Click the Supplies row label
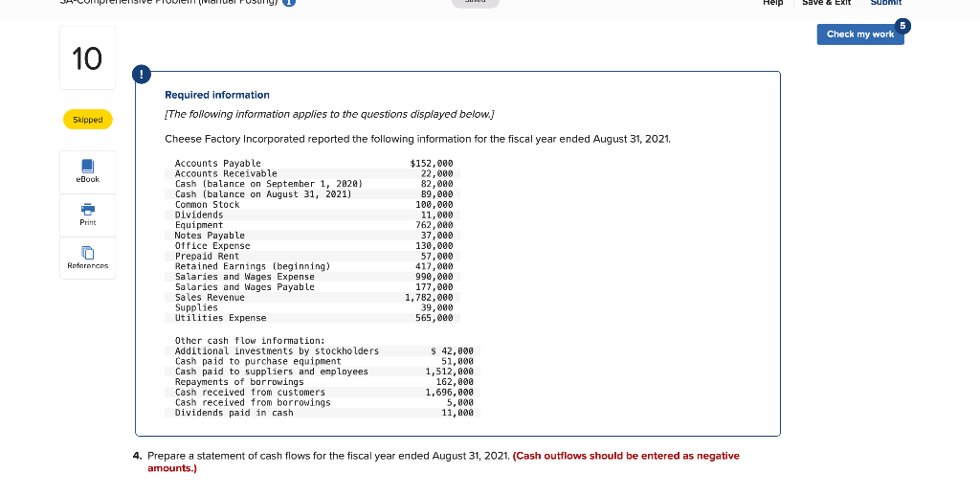Screen dimensions: 980x497 click(196, 307)
